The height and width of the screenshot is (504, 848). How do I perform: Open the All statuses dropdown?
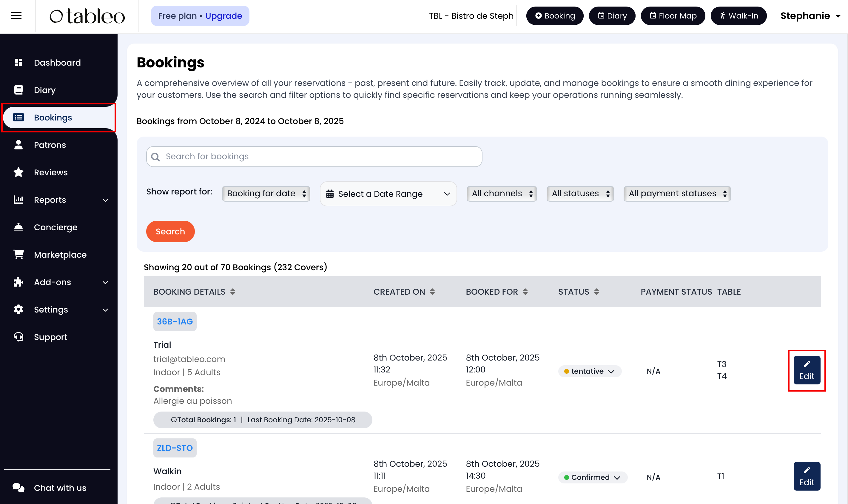click(x=579, y=194)
